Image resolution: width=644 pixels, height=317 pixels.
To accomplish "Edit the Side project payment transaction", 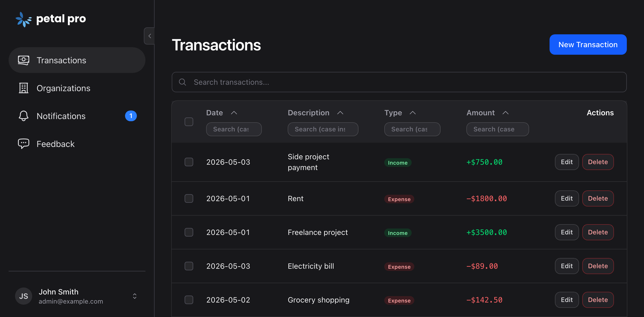I will click(x=567, y=162).
